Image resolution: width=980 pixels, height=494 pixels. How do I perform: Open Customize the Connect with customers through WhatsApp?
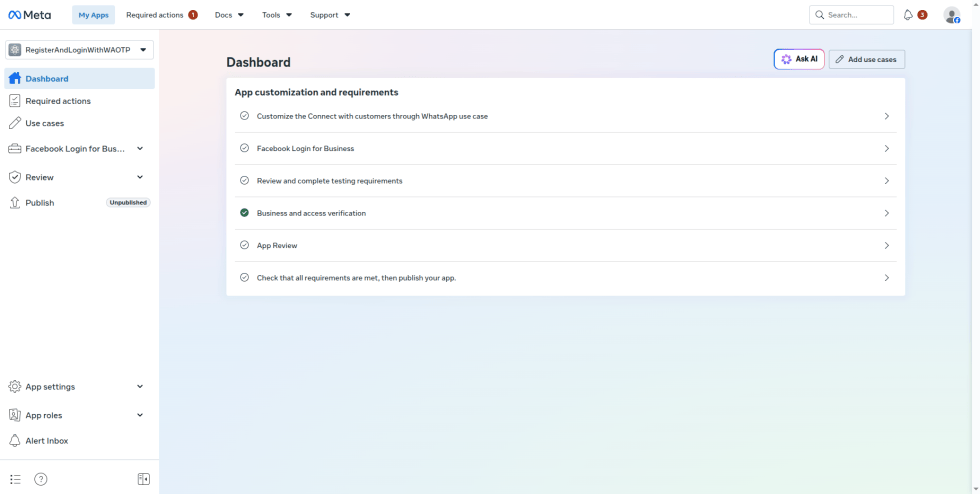click(x=566, y=116)
